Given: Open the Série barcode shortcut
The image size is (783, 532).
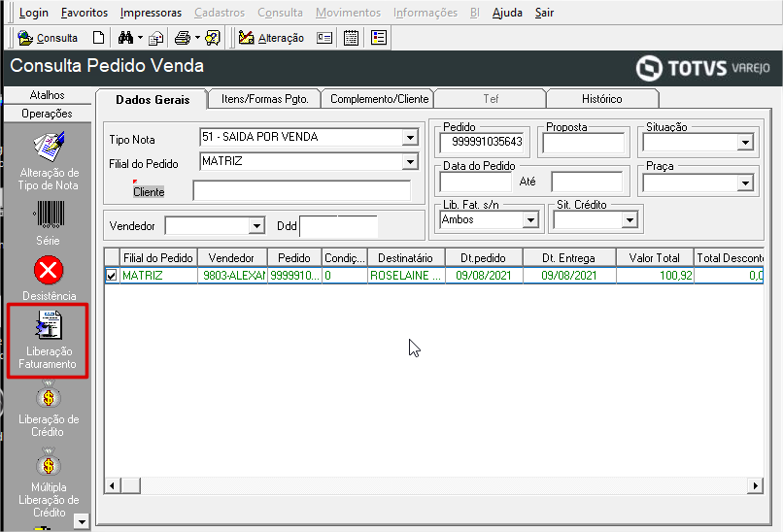Looking at the screenshot, I should coord(49,222).
